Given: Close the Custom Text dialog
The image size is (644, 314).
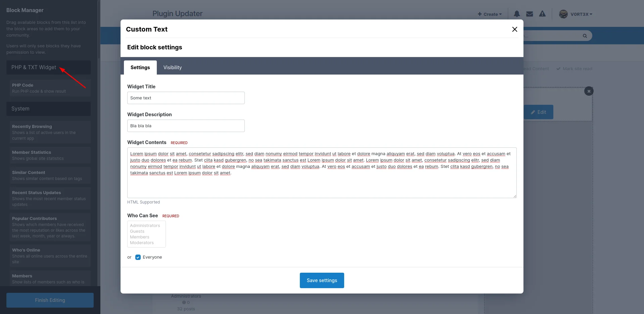Looking at the screenshot, I should click(514, 29).
